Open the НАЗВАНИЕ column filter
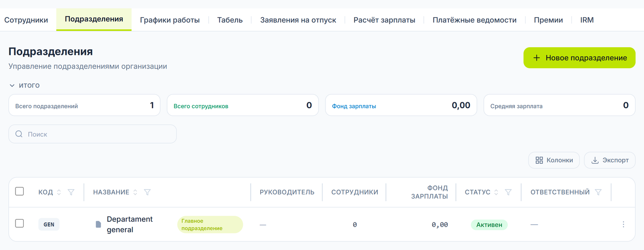 147,192
